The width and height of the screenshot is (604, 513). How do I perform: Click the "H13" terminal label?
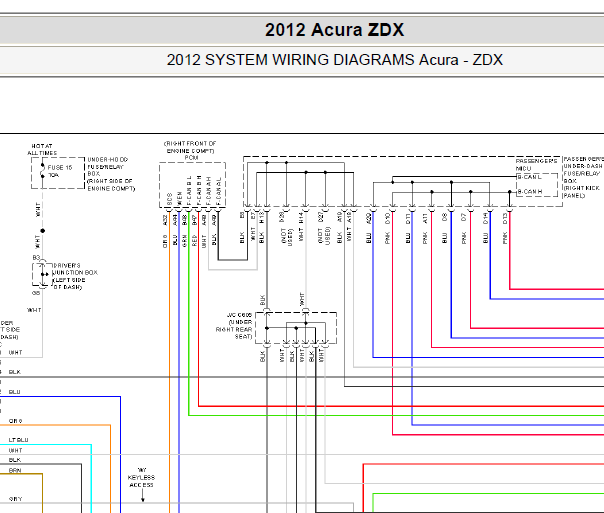coord(262,218)
